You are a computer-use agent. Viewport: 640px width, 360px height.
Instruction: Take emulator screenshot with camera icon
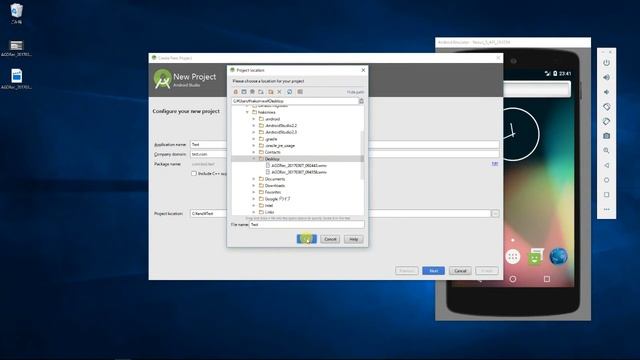(607, 136)
